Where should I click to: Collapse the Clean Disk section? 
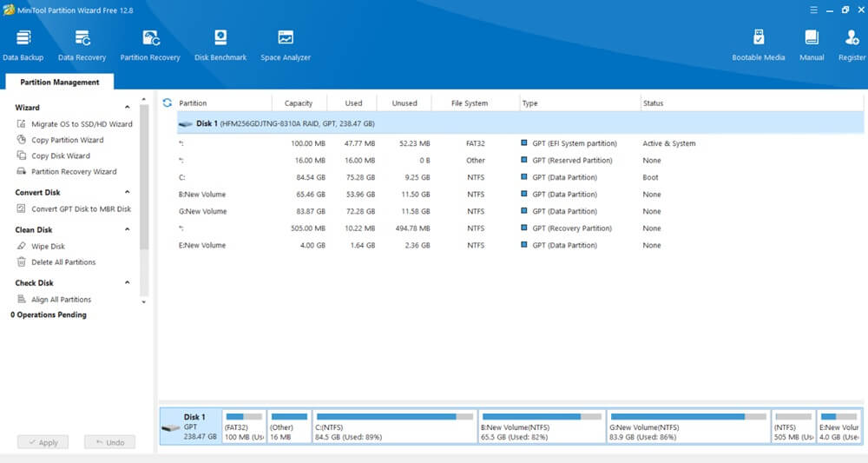pos(128,229)
